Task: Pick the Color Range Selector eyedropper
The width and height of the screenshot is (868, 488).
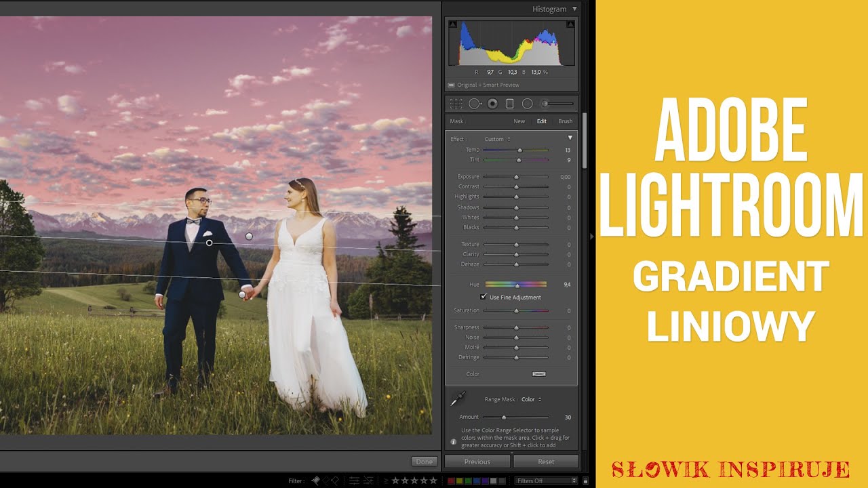Action: tap(458, 399)
